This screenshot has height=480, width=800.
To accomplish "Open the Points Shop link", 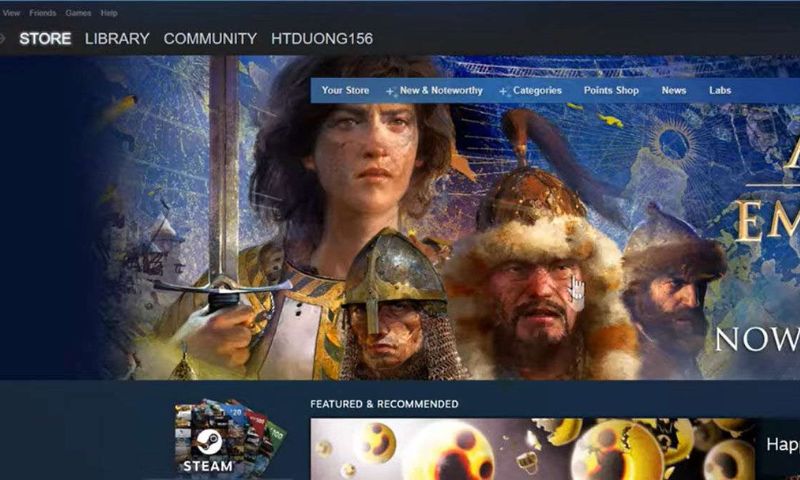I will 611,90.
